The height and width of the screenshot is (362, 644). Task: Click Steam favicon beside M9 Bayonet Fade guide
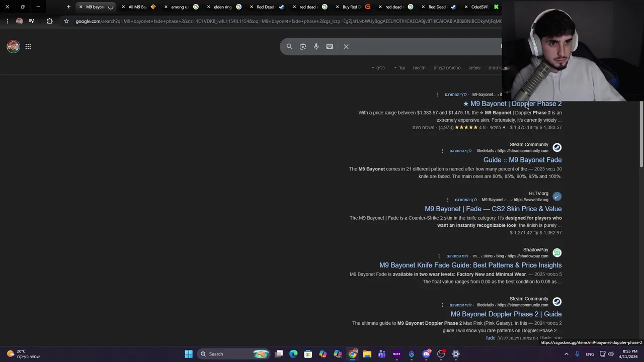pyautogui.click(x=557, y=147)
